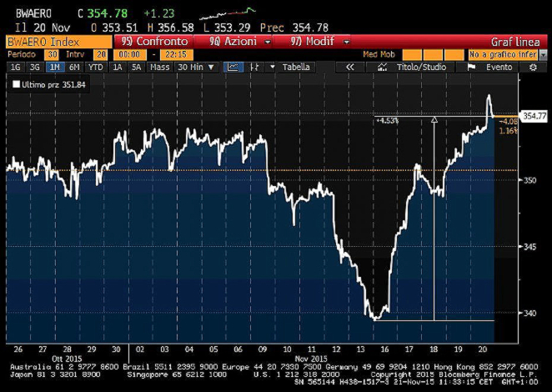The image size is (552, 392).
Task: Click the first orange Med Mob box
Action: [x=414, y=53]
